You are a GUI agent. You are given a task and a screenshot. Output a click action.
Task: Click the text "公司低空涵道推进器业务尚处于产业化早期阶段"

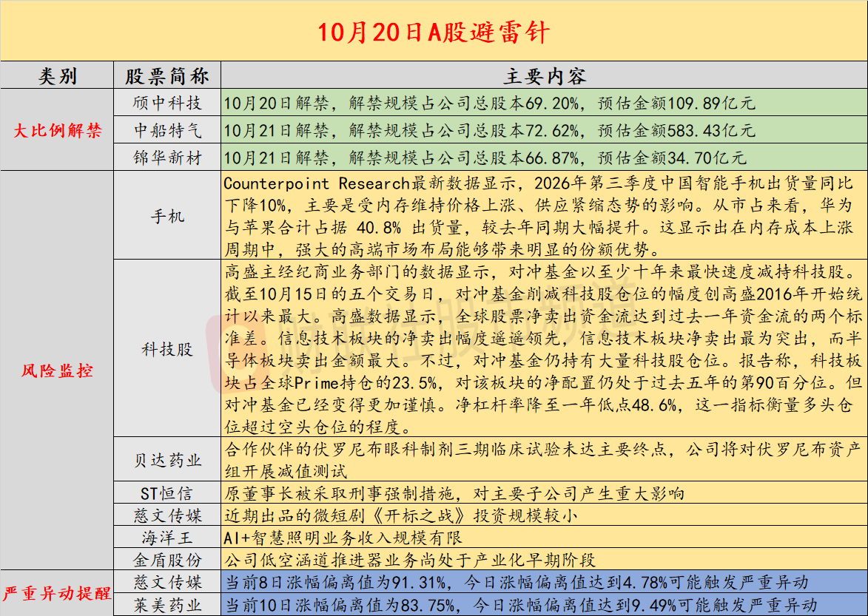(410, 560)
